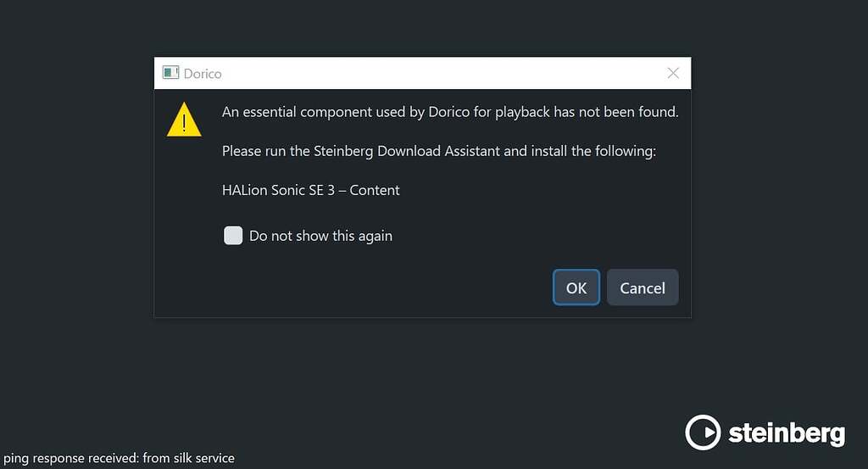This screenshot has height=469, width=868.
Task: Close the Dorico dialog with the X
Action: point(673,73)
